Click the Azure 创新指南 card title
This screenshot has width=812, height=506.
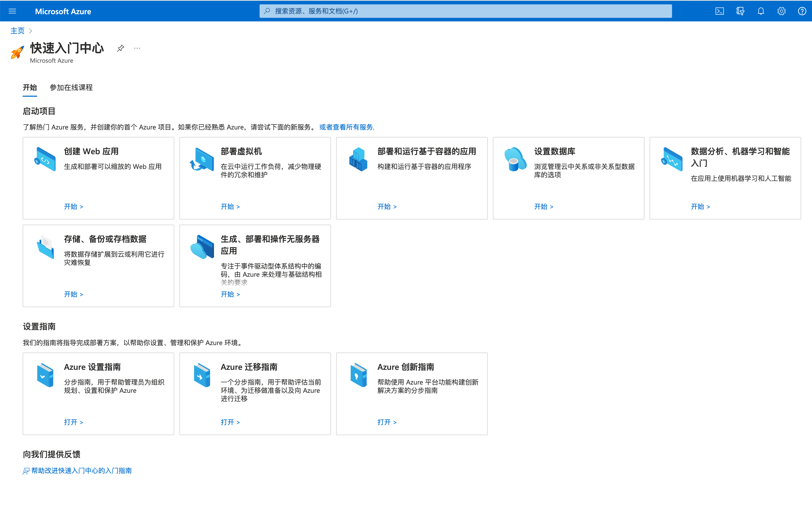(x=406, y=367)
